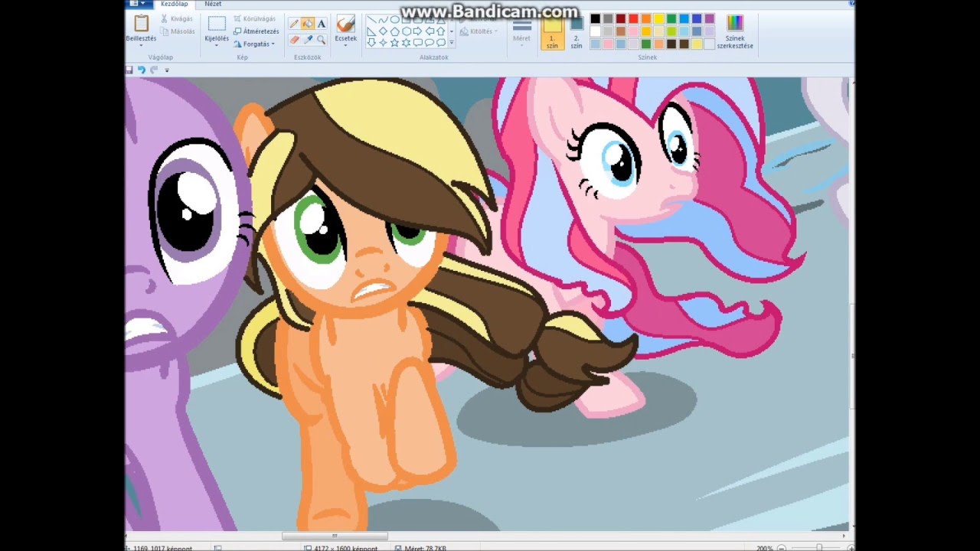The image size is (980, 551).
Task: Pick the purple color swatch
Action: [x=709, y=18]
